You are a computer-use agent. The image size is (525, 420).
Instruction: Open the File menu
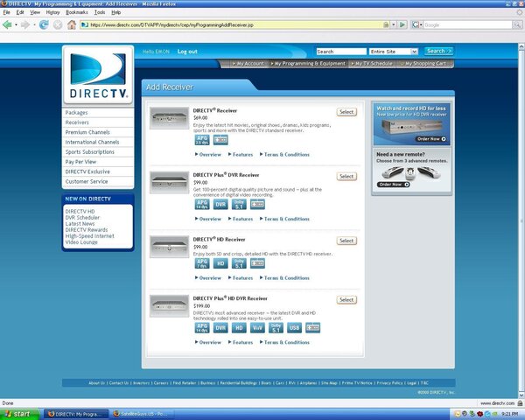coord(6,12)
